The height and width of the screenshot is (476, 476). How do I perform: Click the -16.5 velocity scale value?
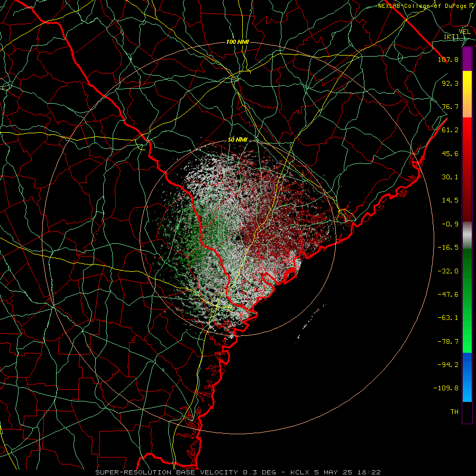(448, 248)
